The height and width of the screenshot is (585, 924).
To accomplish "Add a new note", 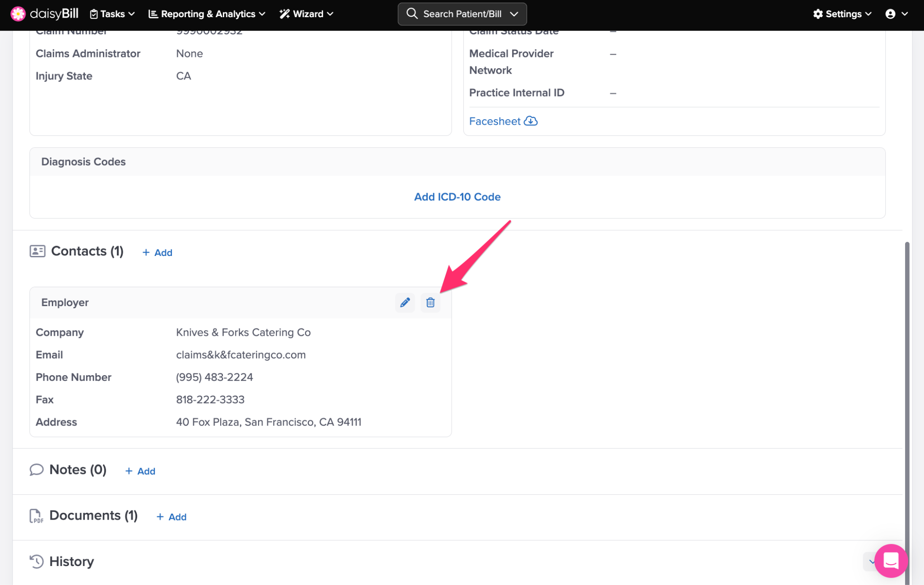I will tap(140, 471).
